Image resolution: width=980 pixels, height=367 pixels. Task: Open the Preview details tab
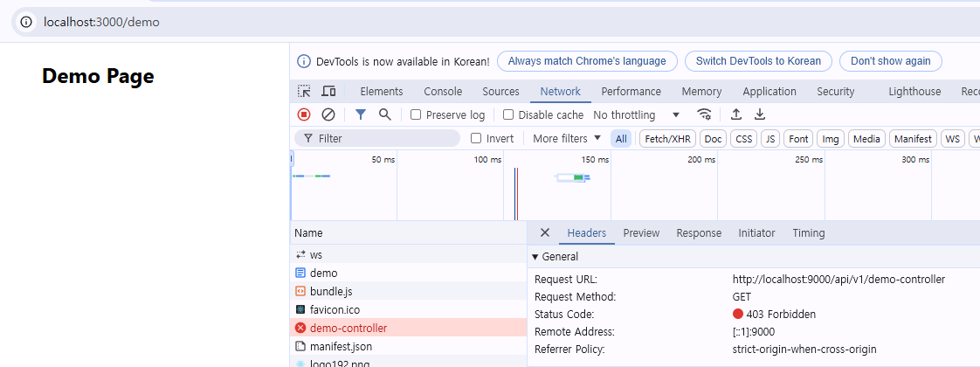(x=640, y=233)
